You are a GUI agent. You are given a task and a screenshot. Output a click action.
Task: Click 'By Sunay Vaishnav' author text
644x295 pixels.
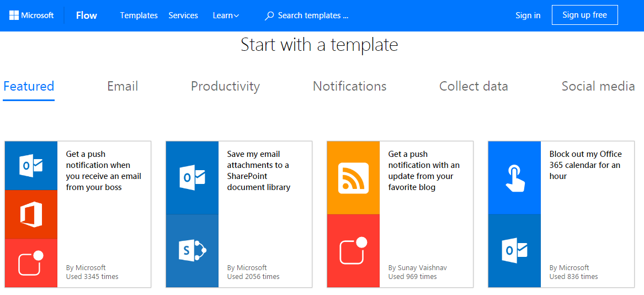(417, 268)
